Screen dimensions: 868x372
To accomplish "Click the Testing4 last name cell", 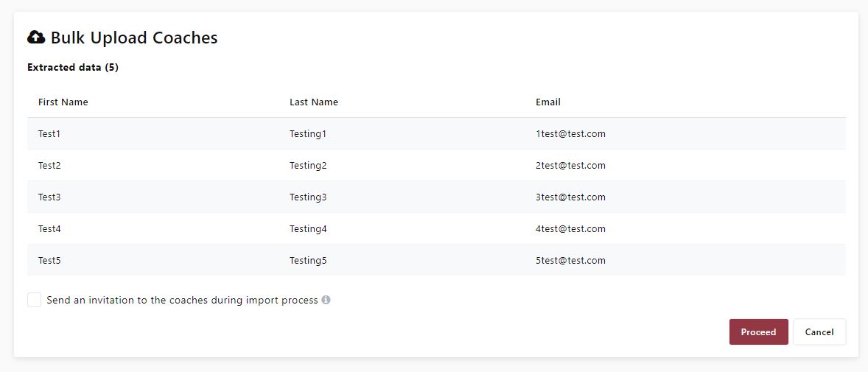I will (308, 229).
